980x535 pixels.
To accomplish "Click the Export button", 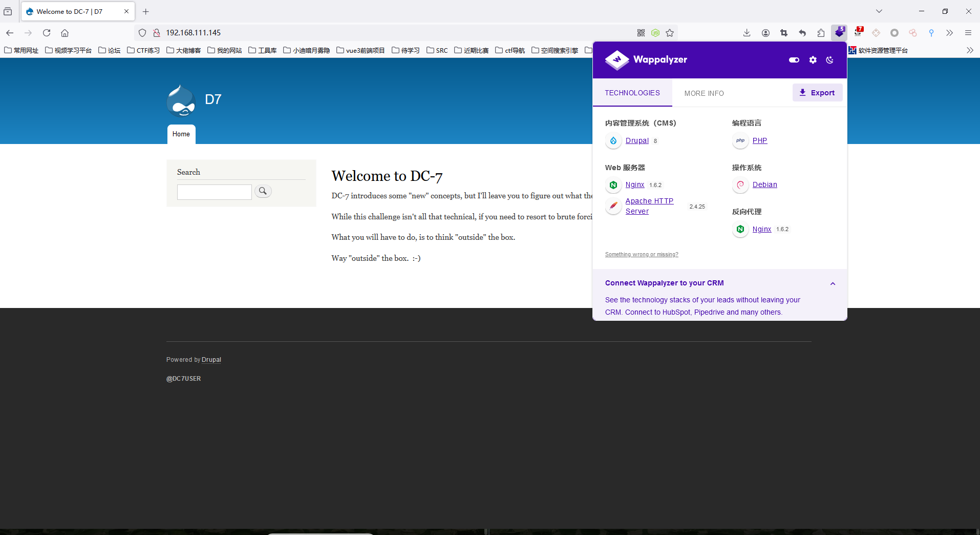I will click(817, 93).
